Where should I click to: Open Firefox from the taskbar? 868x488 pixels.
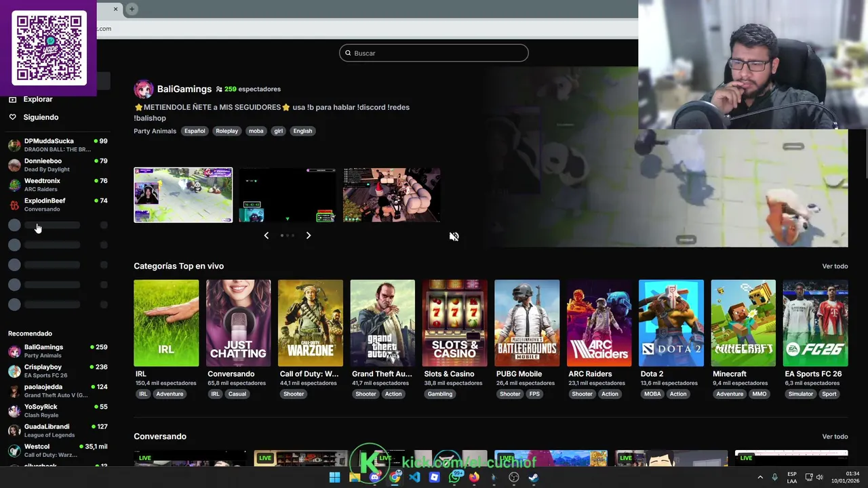point(474,477)
